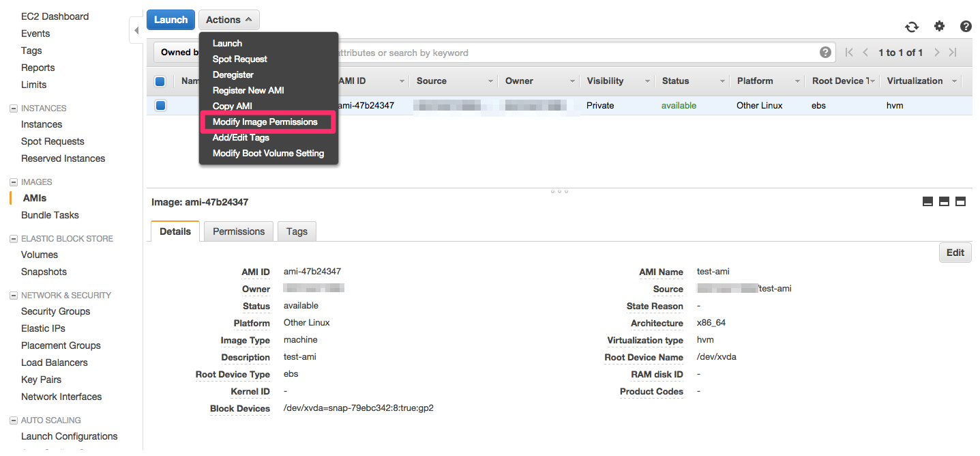The height and width of the screenshot is (456, 980).
Task: Open Reserved Instances in the sidebar
Action: (63, 158)
